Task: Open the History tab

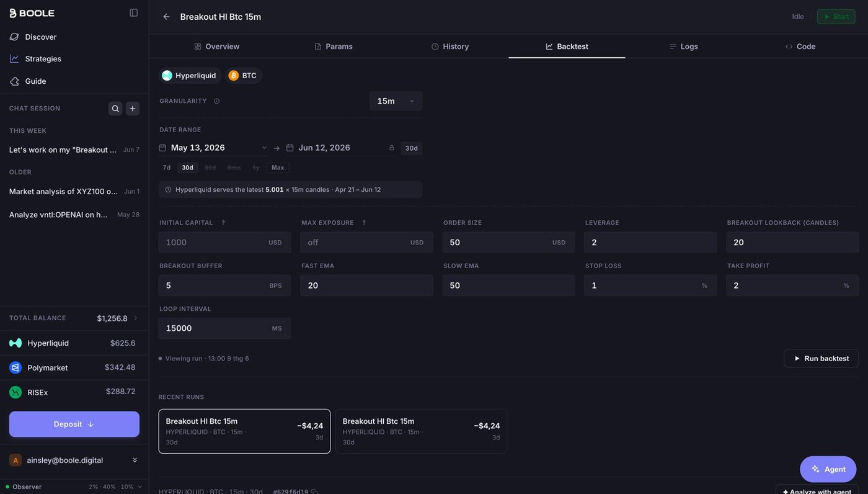Action: click(x=450, y=47)
